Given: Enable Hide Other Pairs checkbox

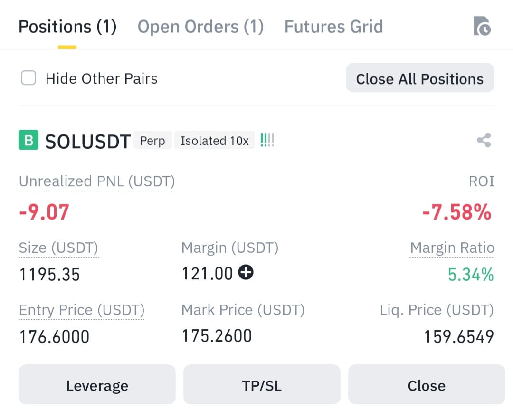Looking at the screenshot, I should click(x=28, y=78).
